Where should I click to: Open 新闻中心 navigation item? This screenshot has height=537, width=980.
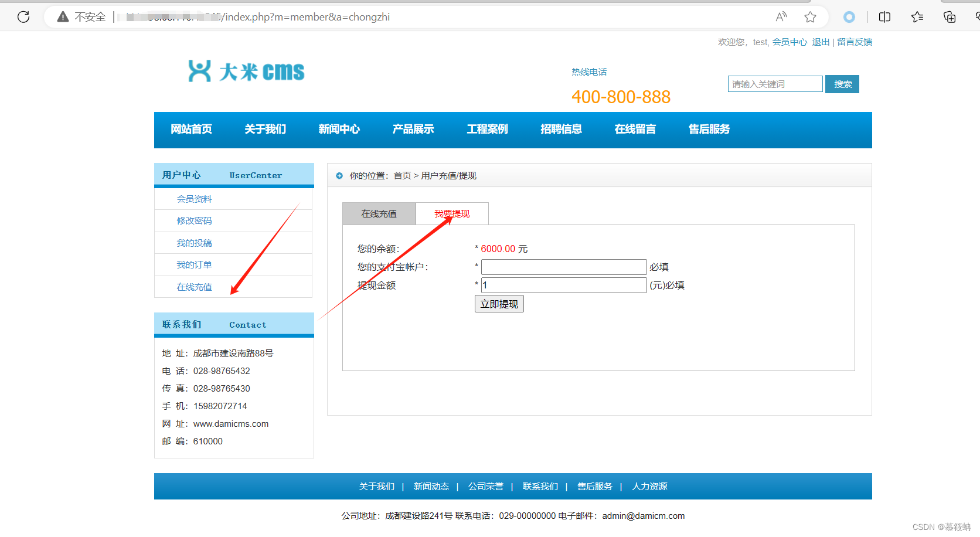(x=339, y=129)
